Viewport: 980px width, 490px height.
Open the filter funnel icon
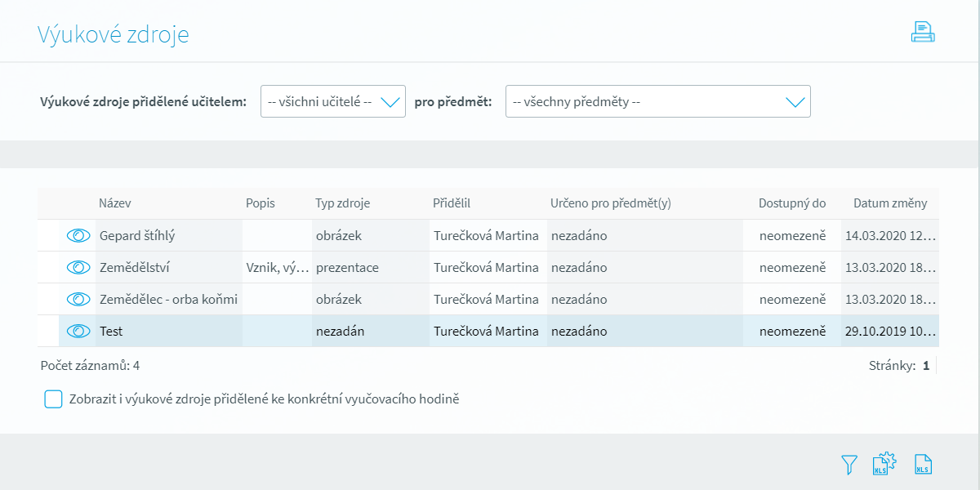point(849,465)
